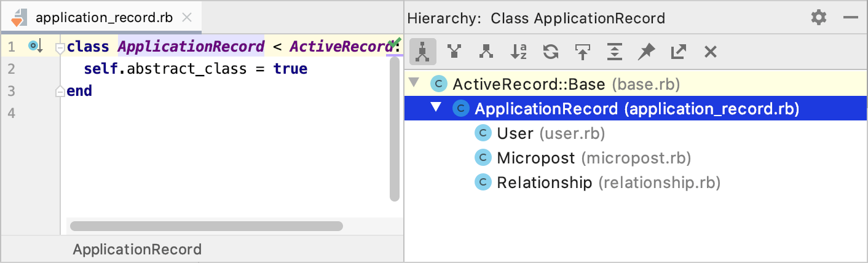Switch to subtypes hierarchy view

click(486, 52)
